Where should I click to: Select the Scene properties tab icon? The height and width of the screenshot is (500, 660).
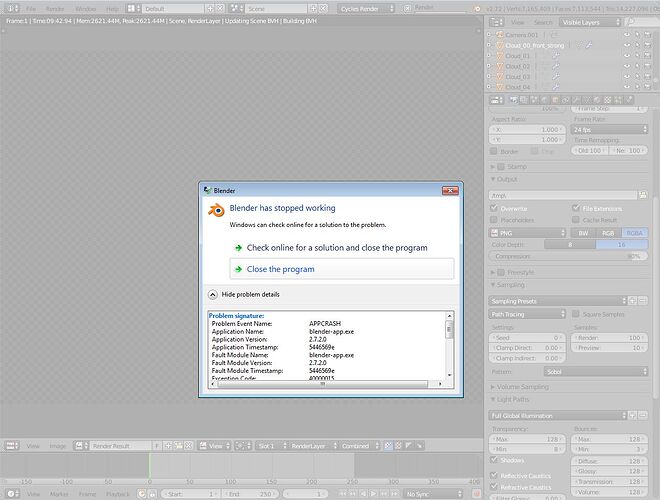click(535, 100)
